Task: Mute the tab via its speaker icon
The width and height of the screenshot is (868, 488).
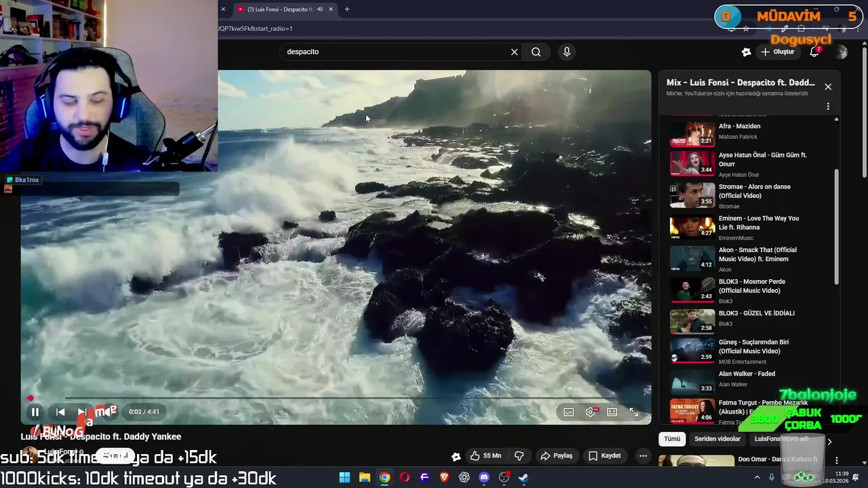Action: pos(320,9)
